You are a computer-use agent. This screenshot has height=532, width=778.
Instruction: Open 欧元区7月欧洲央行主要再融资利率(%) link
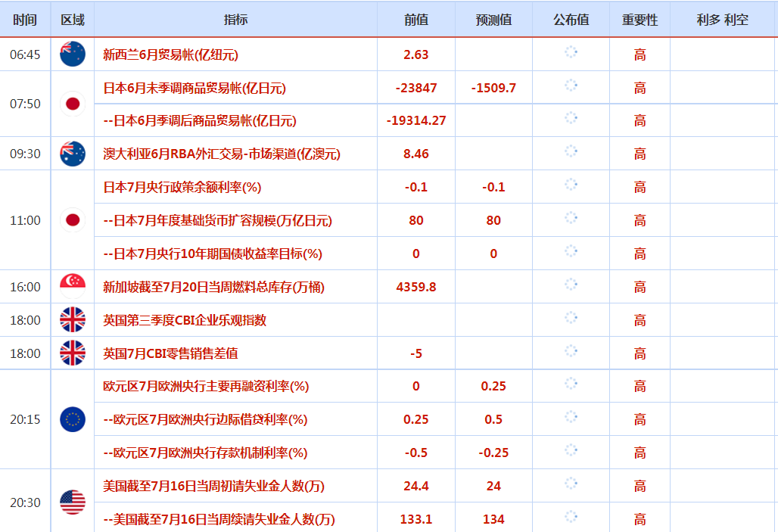tap(206, 386)
